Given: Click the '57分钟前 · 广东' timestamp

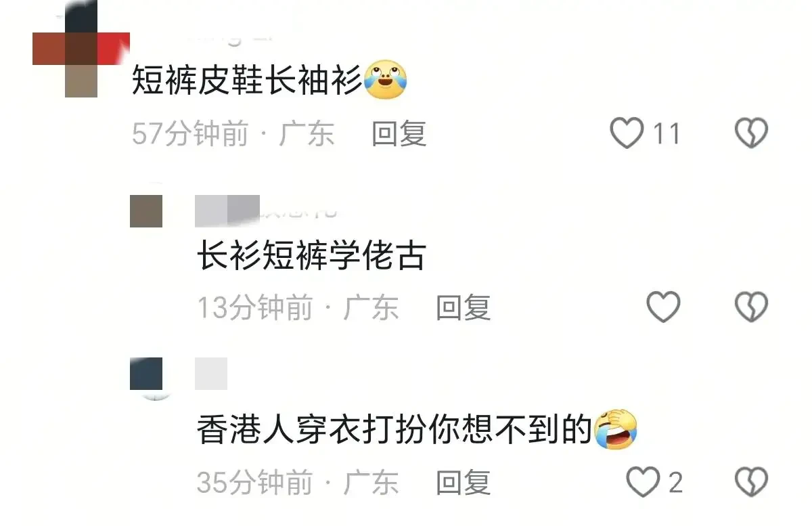Looking at the screenshot, I should coord(233,134).
